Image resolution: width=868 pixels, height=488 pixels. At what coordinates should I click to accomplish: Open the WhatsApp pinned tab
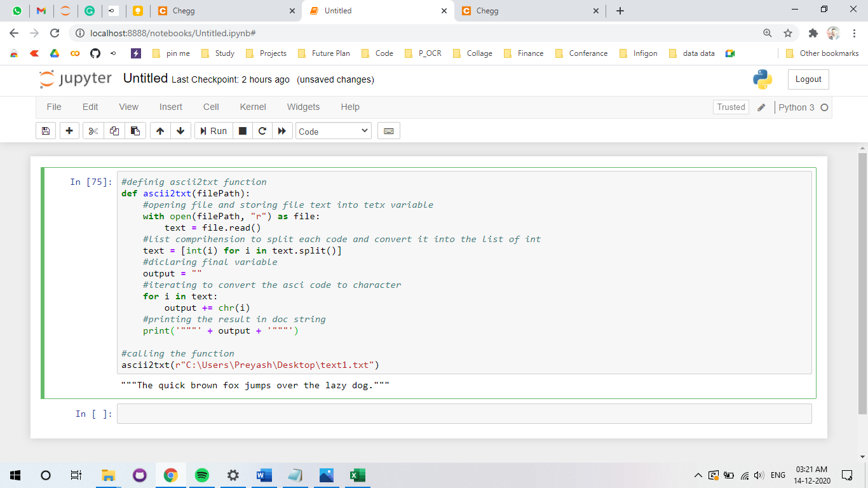pyautogui.click(x=17, y=11)
